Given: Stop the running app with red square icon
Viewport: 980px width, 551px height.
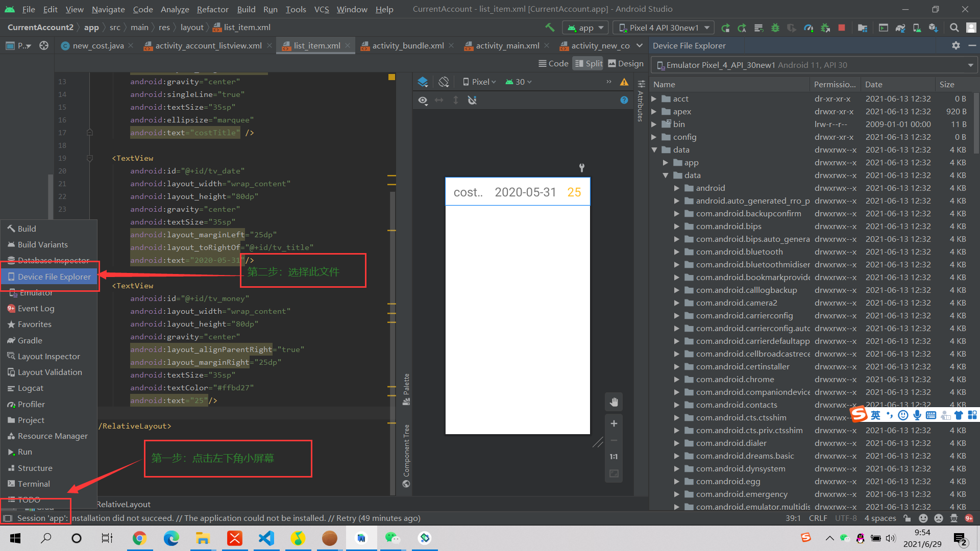Looking at the screenshot, I should click(x=842, y=28).
